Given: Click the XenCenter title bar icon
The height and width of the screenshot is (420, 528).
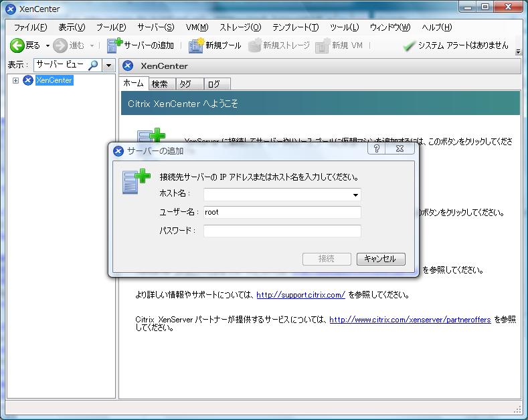Looking at the screenshot, I should pos(11,9).
